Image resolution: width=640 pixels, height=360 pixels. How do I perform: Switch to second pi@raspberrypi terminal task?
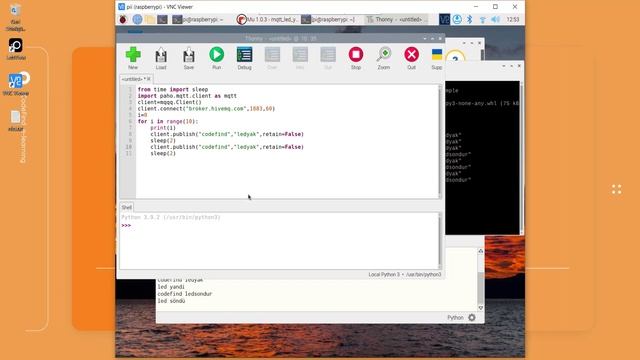pos(329,19)
